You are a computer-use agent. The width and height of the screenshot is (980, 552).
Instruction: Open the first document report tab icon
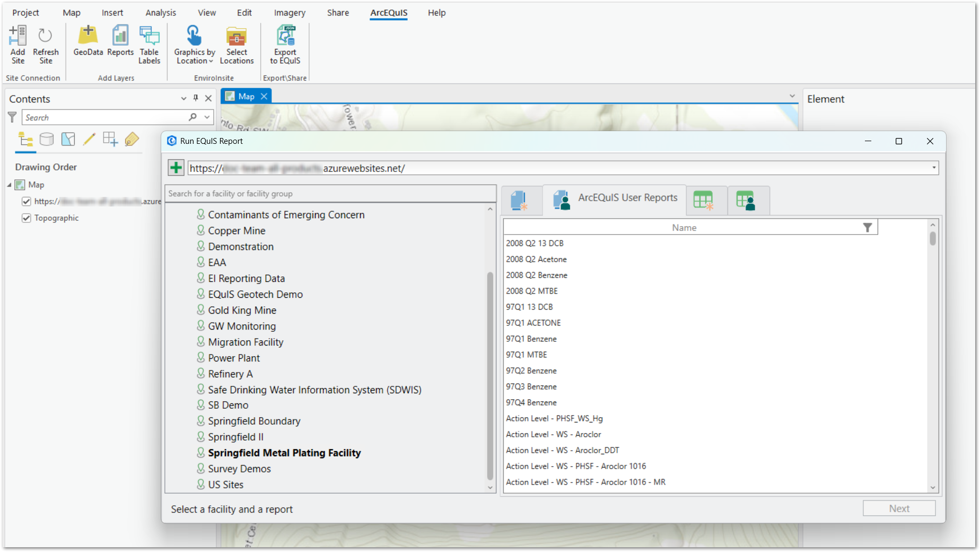point(519,201)
